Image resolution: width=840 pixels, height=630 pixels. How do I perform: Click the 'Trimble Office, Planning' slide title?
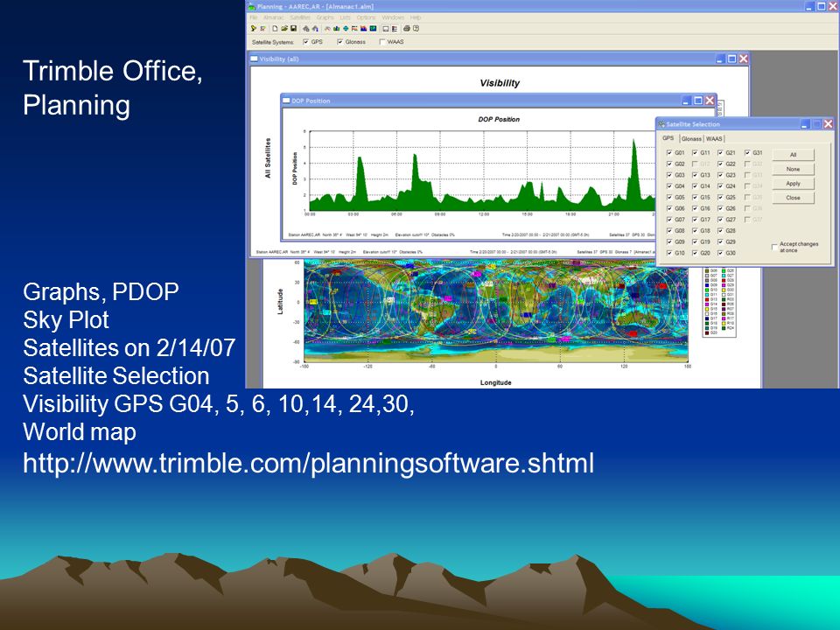click(x=113, y=87)
